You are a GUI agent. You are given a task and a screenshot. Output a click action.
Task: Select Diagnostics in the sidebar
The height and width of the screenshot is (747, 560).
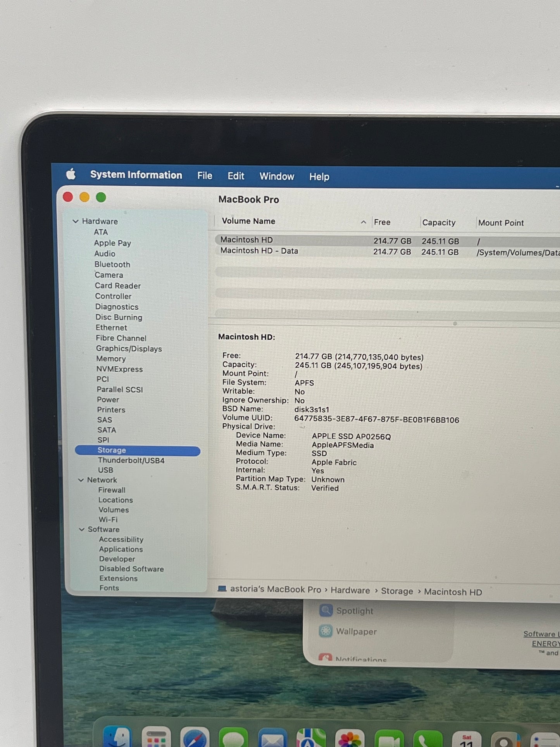pyautogui.click(x=117, y=307)
